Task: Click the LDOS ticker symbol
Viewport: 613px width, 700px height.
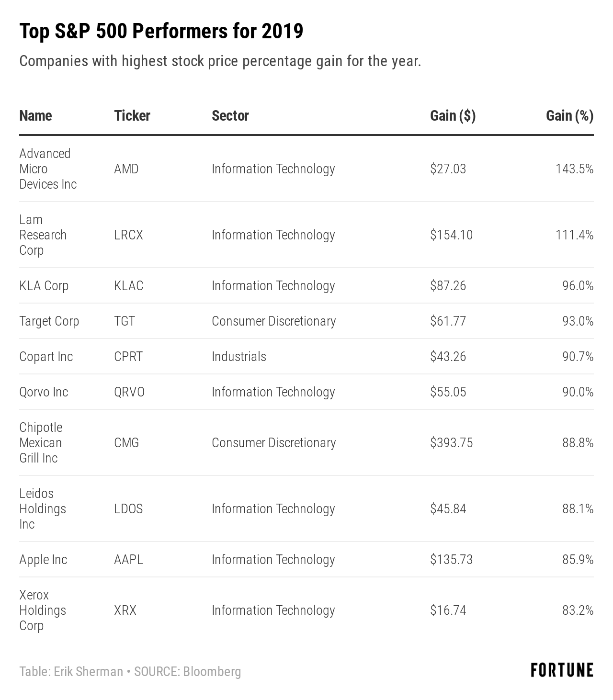Action: pos(128,509)
